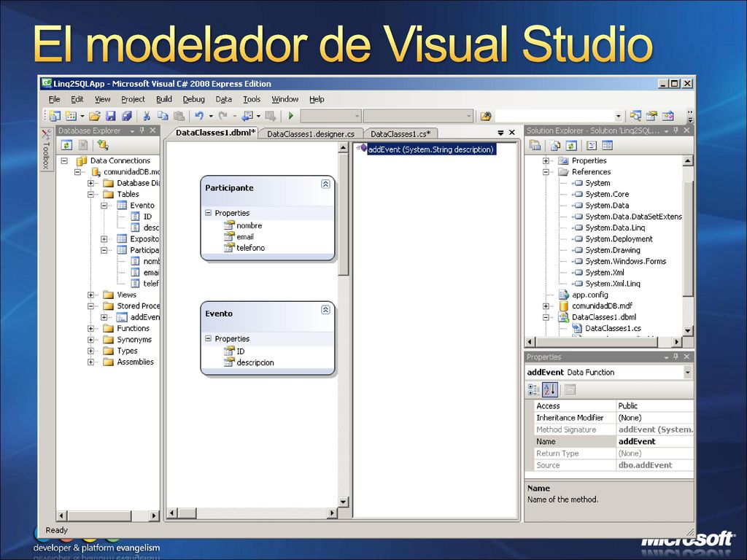Select DataClasses1.cs in Solution Explorer
Viewport: 747px width, 560px height.
click(613, 328)
